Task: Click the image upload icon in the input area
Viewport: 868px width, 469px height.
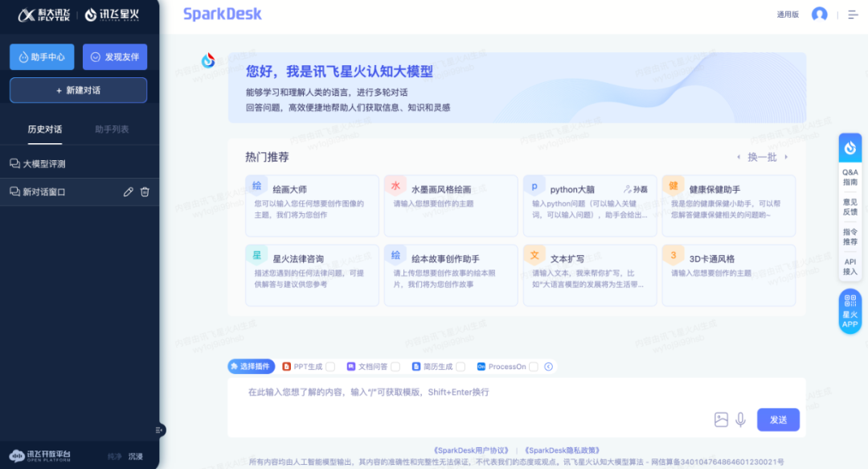Action: coord(720,419)
